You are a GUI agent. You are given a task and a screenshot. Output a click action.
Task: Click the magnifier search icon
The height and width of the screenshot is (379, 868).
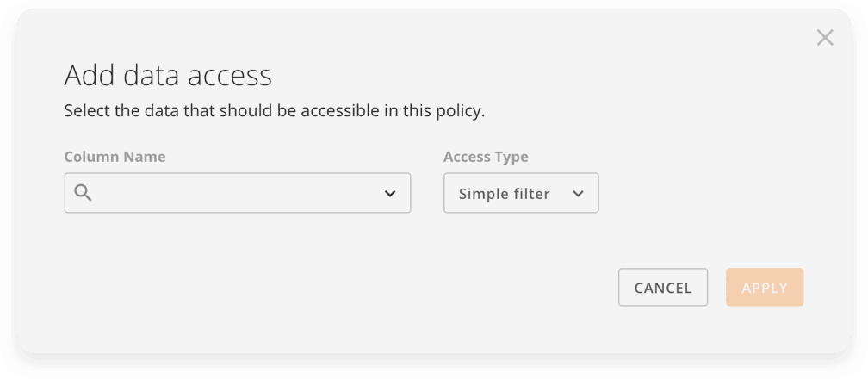(83, 193)
